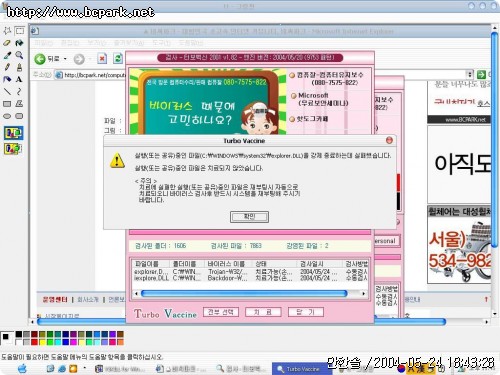
Task: Select the straight Line tool
Action: coord(7,91)
